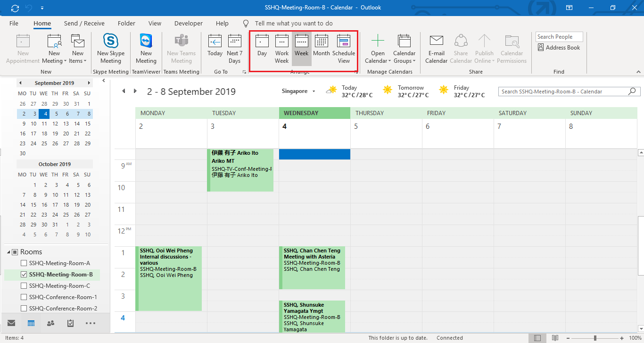Open the Folder ribbon tab
The height and width of the screenshot is (343, 644).
(x=126, y=23)
